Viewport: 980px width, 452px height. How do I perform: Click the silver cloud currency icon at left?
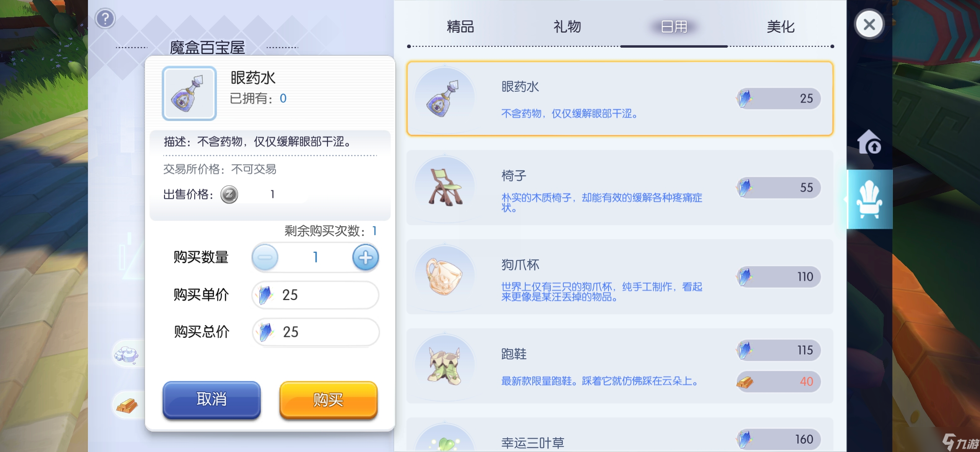[x=127, y=354]
